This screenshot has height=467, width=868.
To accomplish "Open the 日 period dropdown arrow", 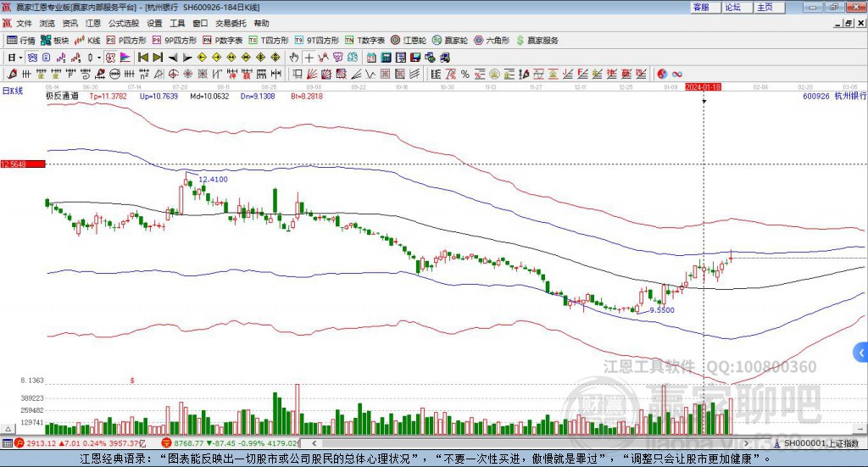I will [20, 58].
